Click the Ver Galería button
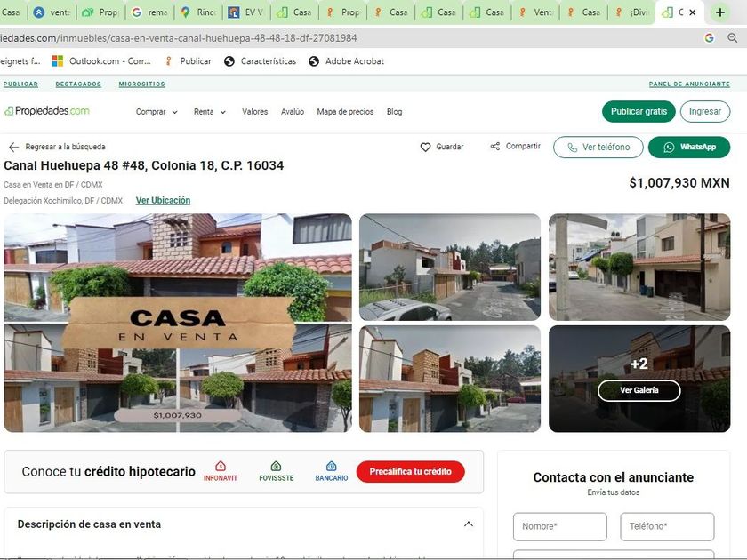The image size is (747, 560). tap(639, 390)
